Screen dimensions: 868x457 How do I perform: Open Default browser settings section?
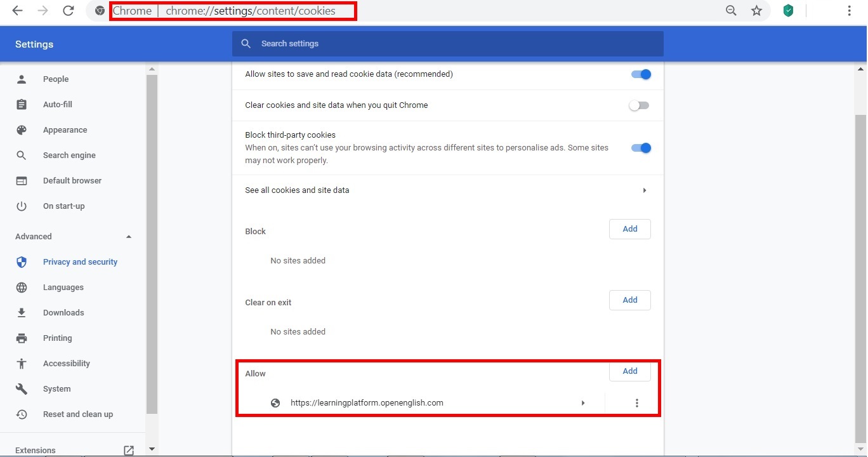coord(74,181)
